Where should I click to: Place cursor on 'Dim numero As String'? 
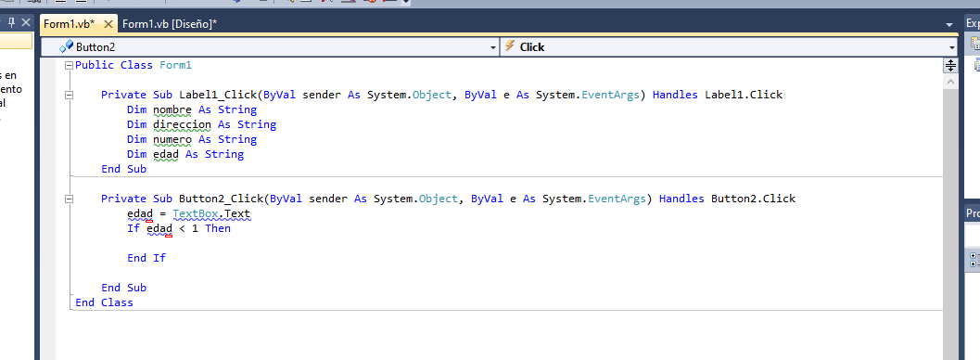(192, 139)
